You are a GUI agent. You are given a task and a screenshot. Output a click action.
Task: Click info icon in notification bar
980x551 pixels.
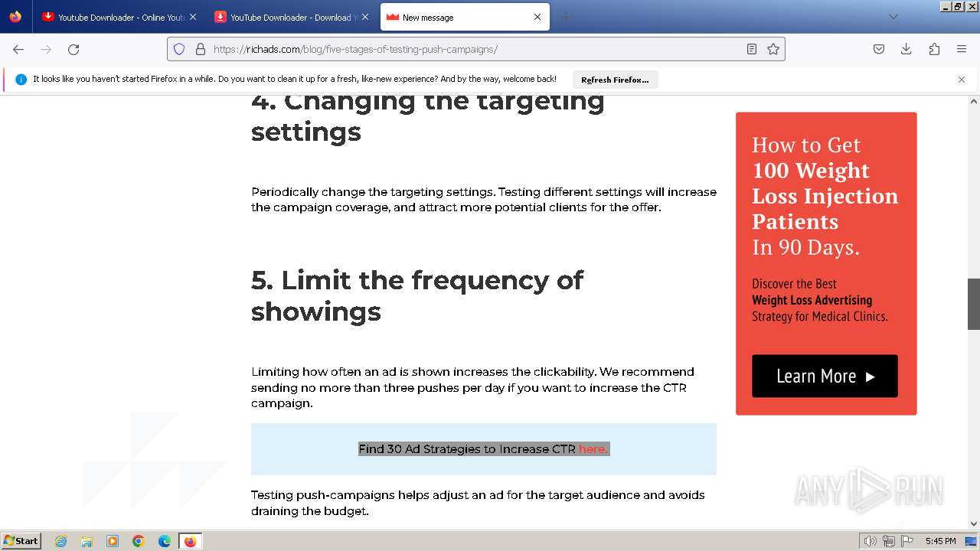pyautogui.click(x=21, y=80)
